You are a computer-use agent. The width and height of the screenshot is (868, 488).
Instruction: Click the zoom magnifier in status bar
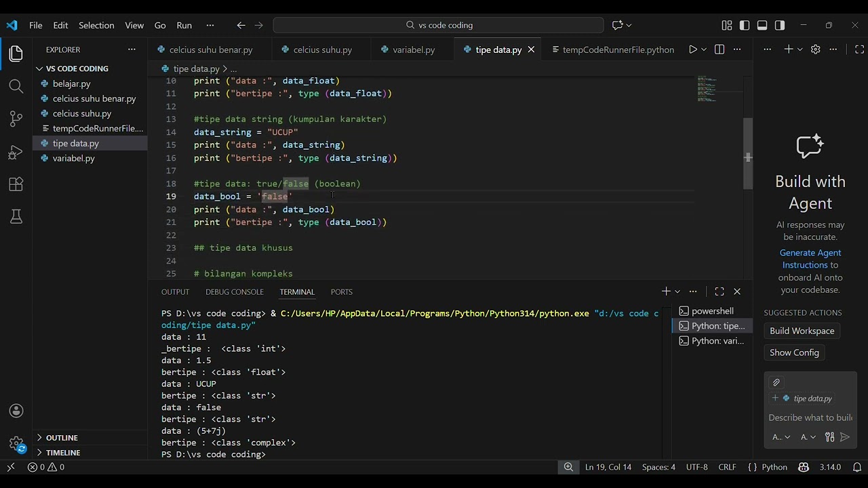pyautogui.click(x=568, y=467)
